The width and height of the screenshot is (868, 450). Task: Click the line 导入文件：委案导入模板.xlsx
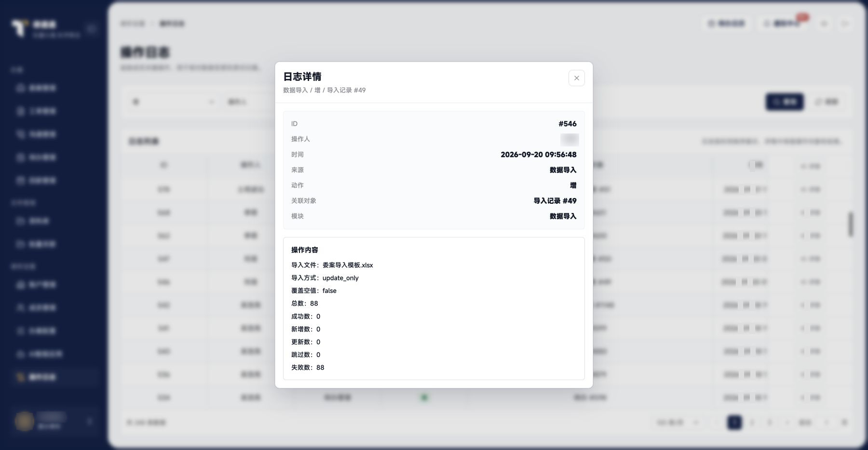[x=332, y=265]
